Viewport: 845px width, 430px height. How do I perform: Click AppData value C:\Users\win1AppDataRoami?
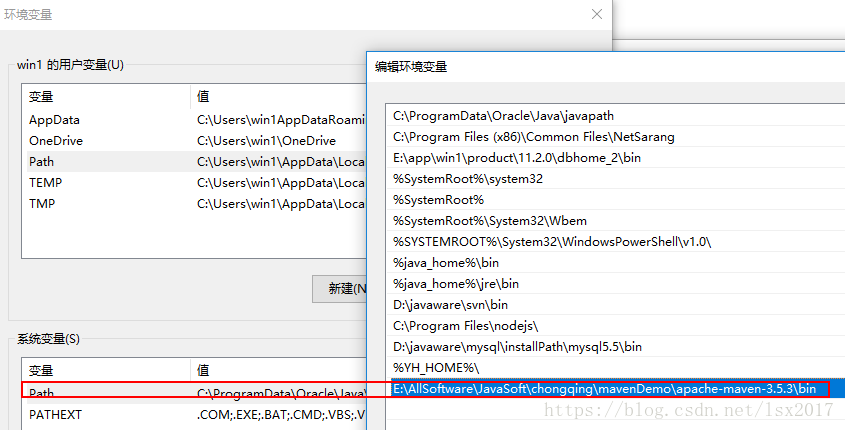[x=281, y=120]
